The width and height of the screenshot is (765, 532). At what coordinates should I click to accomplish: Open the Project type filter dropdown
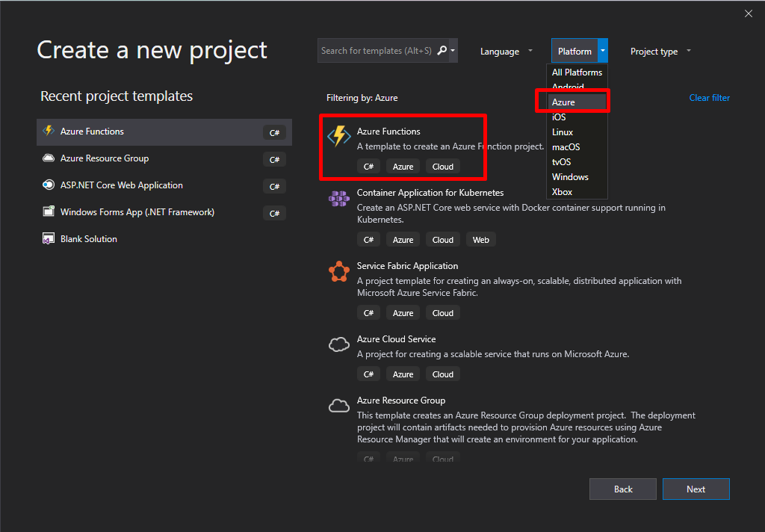pyautogui.click(x=660, y=52)
